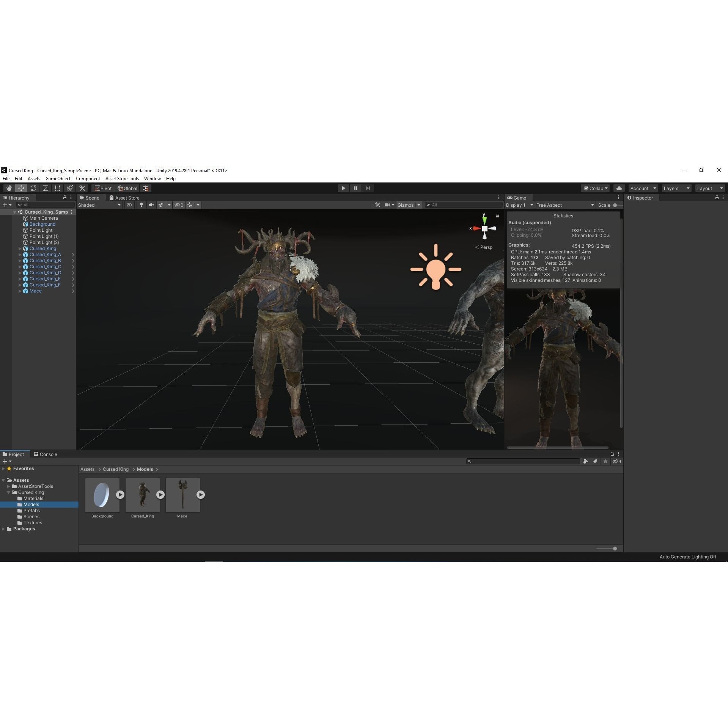Click the scene grid visibility icon
The width and height of the screenshot is (728, 728).
point(189,205)
